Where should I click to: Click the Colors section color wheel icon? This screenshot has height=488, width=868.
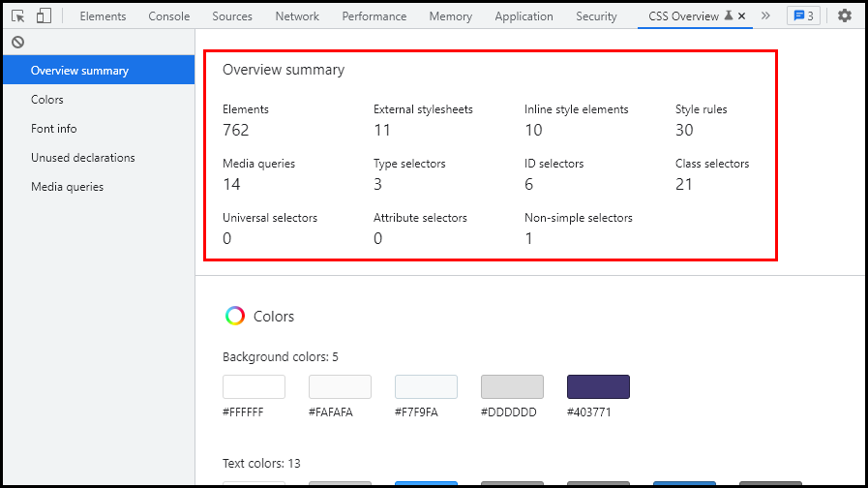pyautogui.click(x=235, y=316)
